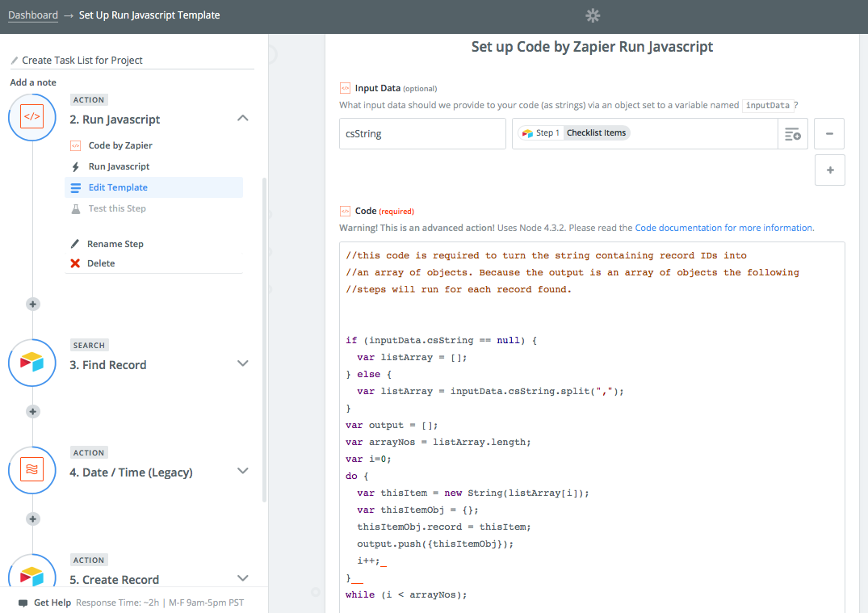Click the Run Javascript step code icon
The image size is (868, 613).
[32, 117]
